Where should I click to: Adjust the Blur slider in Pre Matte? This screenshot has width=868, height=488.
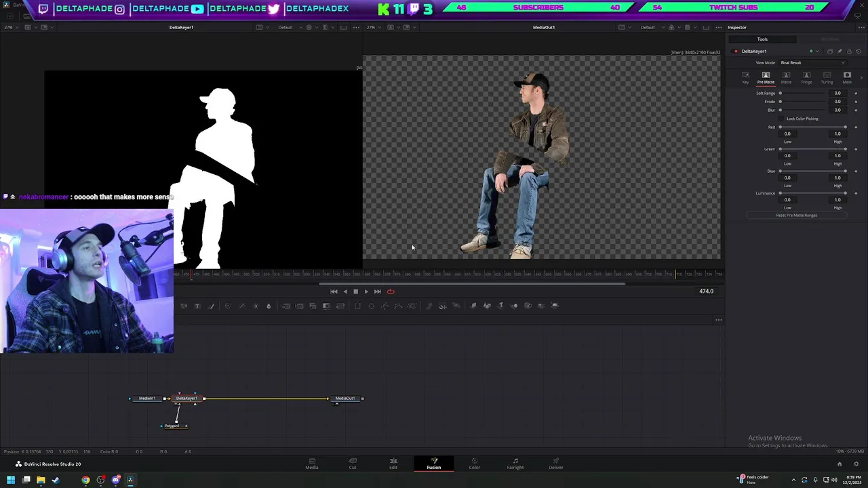pos(803,110)
